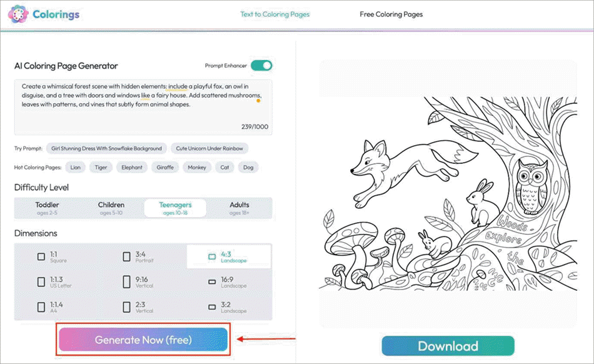Select the 16:9 Landscape dimension icon
594x364 pixels.
[x=211, y=282]
